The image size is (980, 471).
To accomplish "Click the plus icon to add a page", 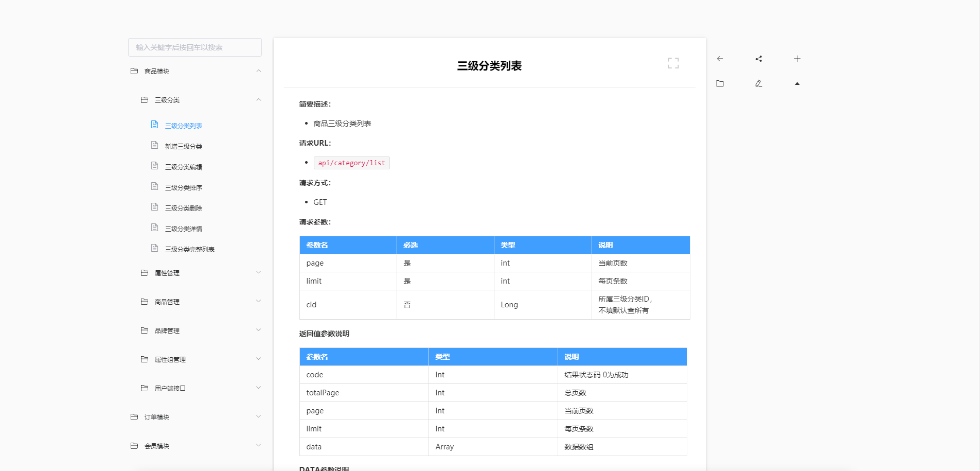I will point(797,59).
